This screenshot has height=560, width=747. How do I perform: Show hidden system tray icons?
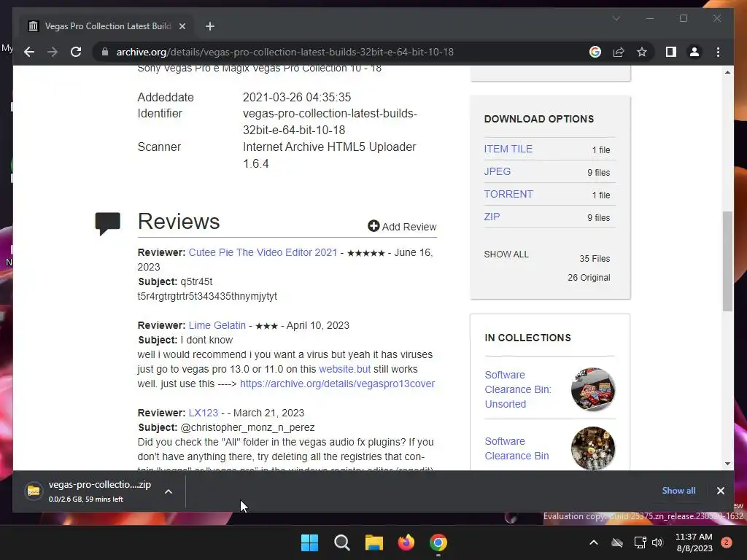tap(594, 542)
